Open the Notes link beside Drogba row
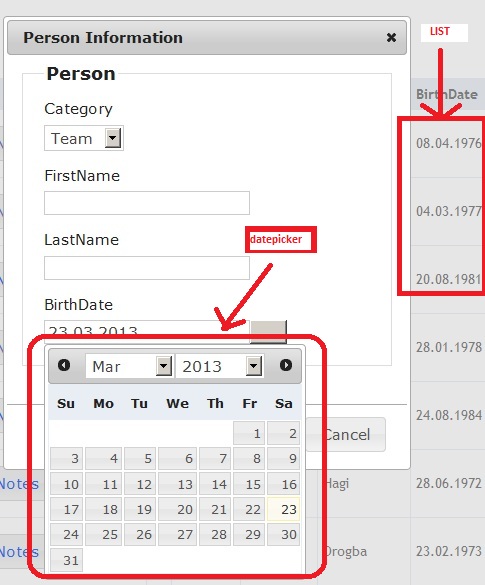Viewport: 485px width, 585px height. pos(19,551)
